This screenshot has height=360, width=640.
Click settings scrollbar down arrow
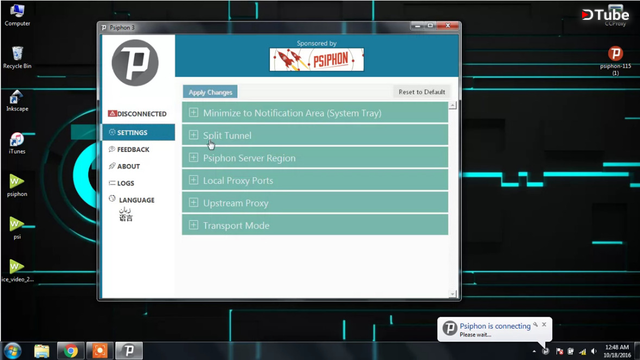pos(452,294)
